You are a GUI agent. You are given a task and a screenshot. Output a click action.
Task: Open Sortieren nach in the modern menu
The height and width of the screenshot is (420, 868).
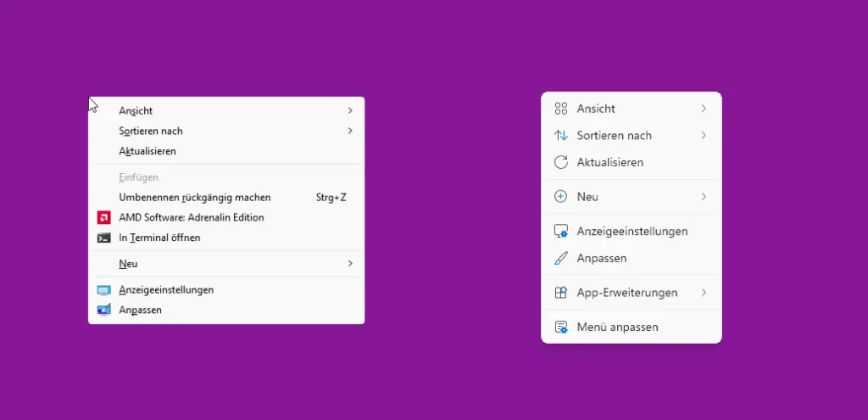[631, 135]
